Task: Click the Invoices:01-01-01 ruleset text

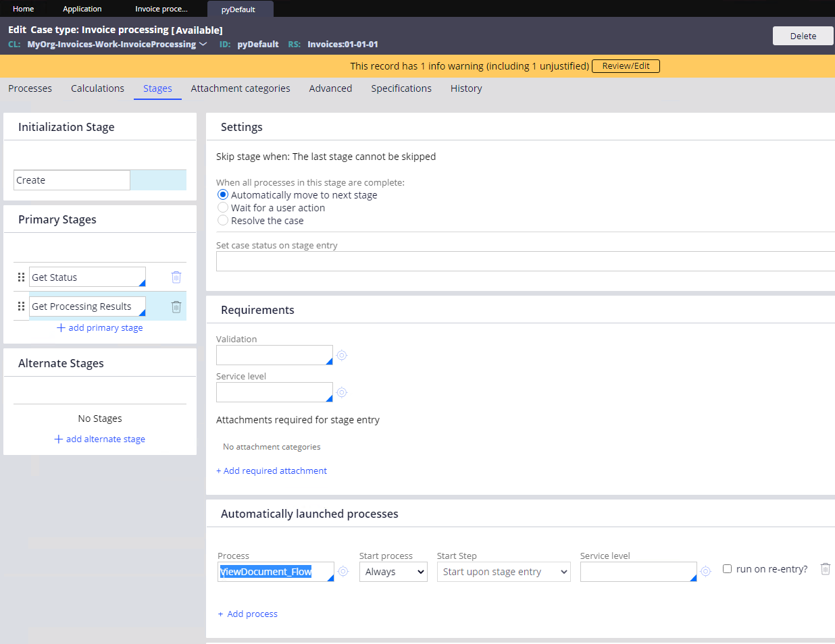Action: 343,45
